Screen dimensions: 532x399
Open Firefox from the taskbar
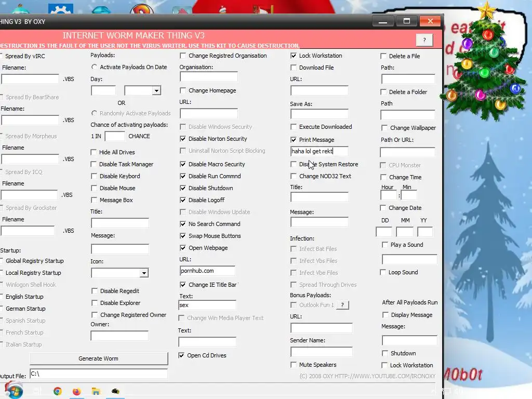77,391
